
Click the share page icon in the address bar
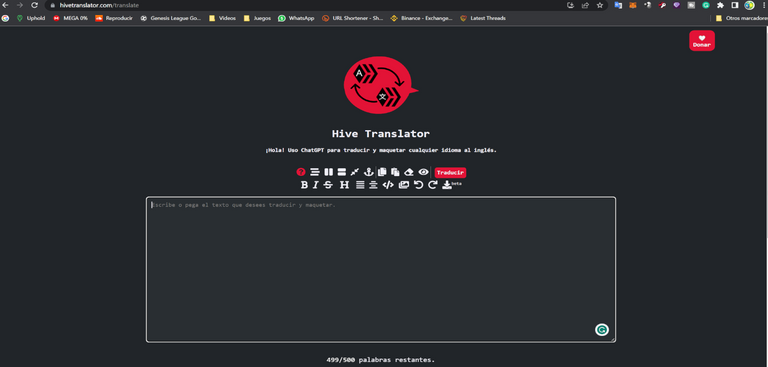pos(585,5)
